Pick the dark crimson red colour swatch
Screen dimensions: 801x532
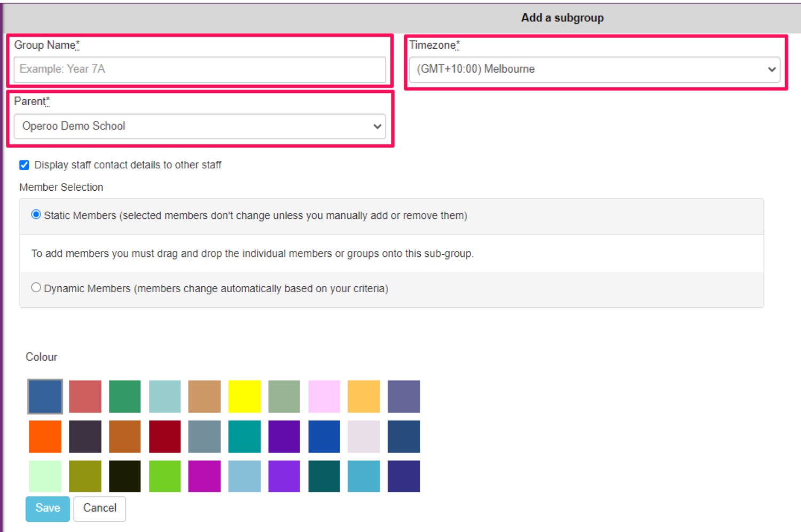click(x=164, y=436)
